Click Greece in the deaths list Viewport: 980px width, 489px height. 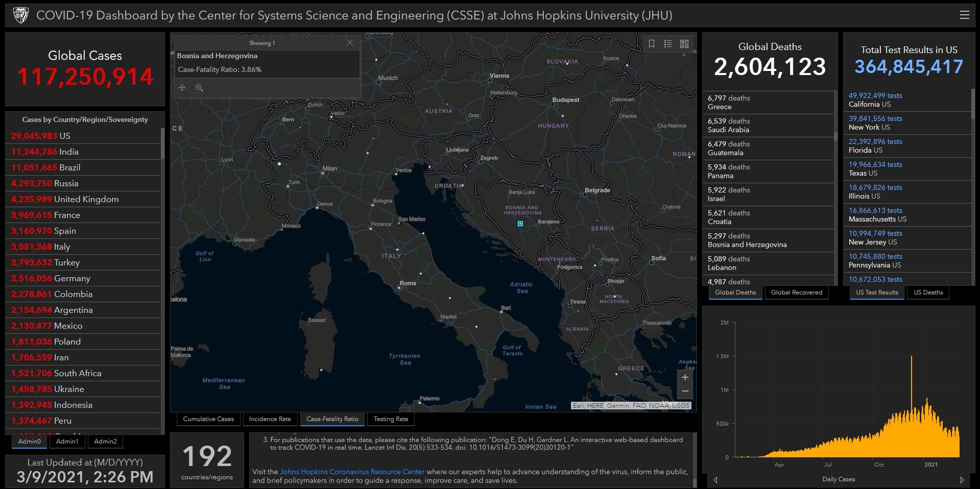pyautogui.click(x=768, y=103)
